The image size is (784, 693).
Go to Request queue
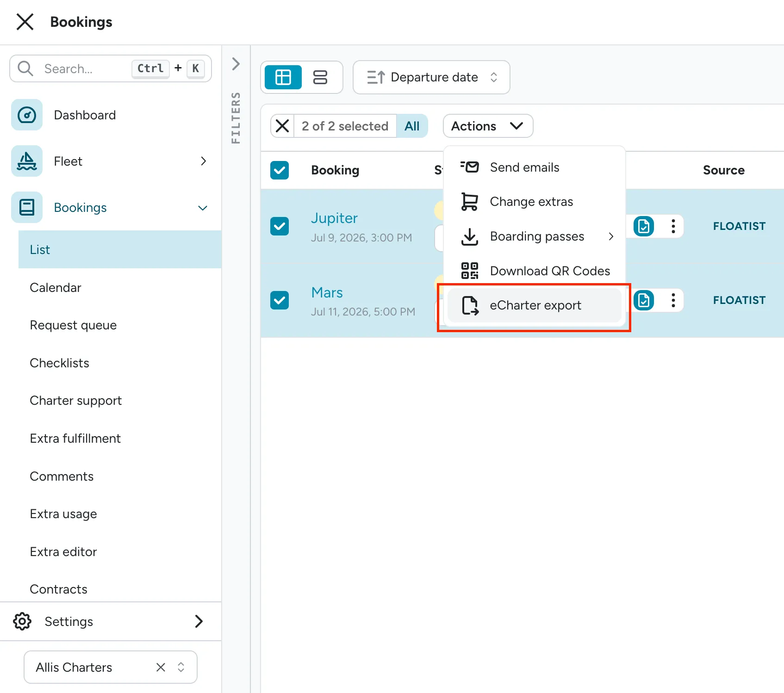coord(73,325)
